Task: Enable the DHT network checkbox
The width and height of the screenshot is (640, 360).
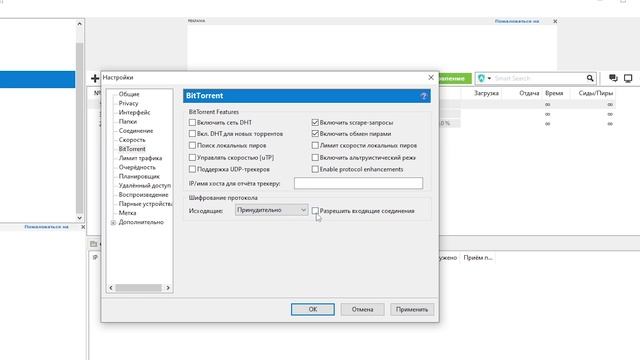Action: pos(192,122)
